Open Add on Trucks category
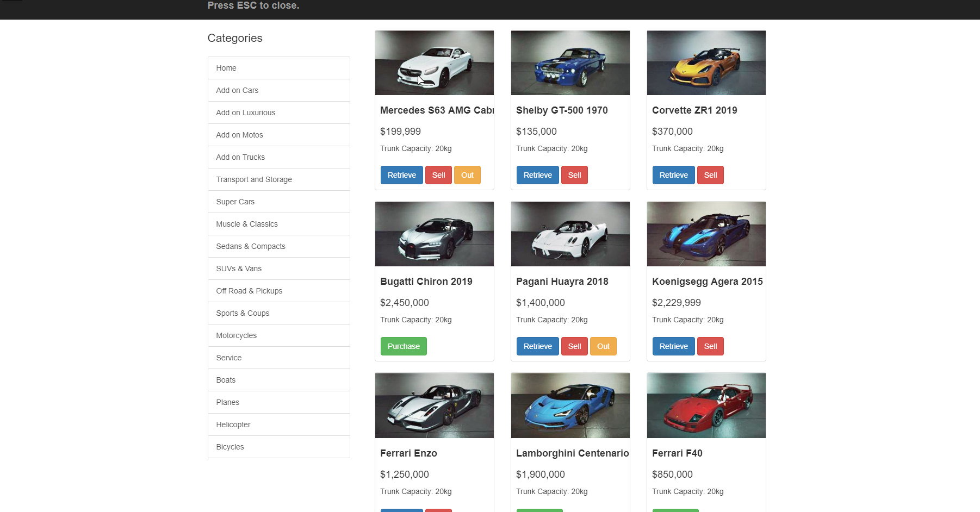980x512 pixels. click(x=278, y=157)
